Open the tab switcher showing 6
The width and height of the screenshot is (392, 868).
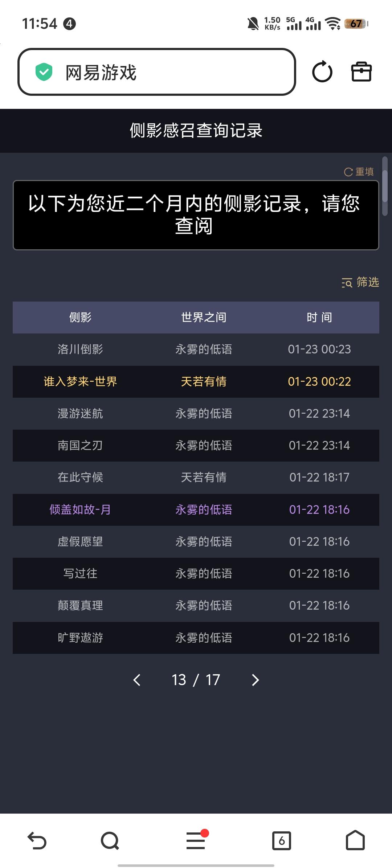282,841
